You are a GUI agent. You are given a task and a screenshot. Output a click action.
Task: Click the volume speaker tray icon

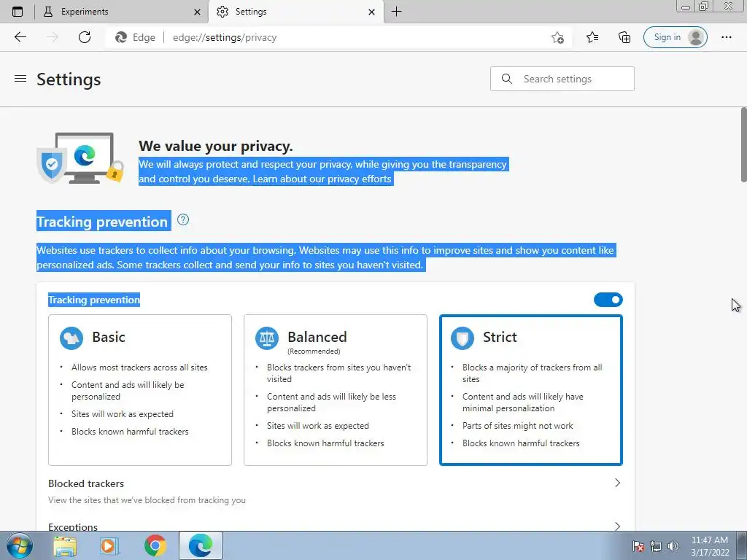pos(673,545)
